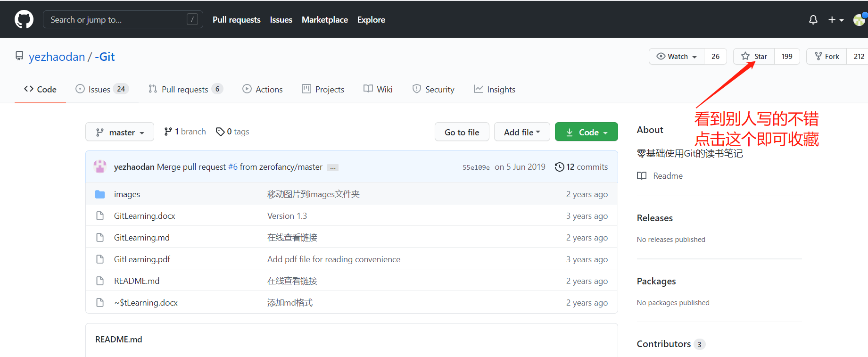Switch to the repository Pull requests tab
868x357 pixels.
tap(185, 89)
